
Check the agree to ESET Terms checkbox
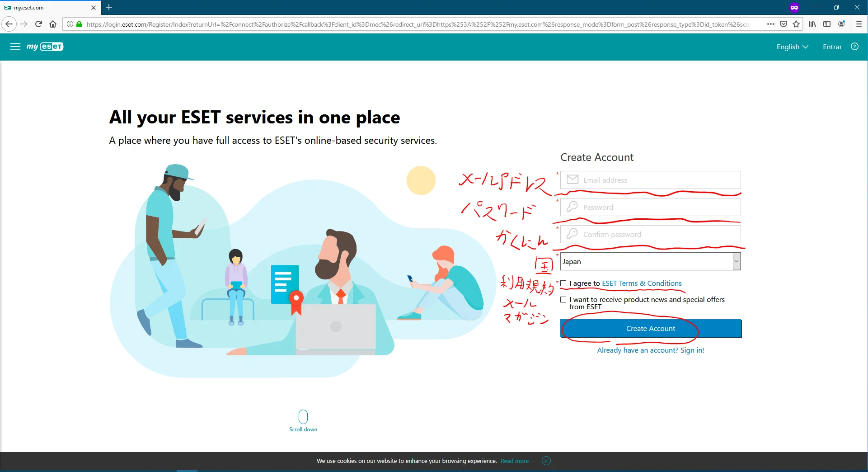(563, 283)
